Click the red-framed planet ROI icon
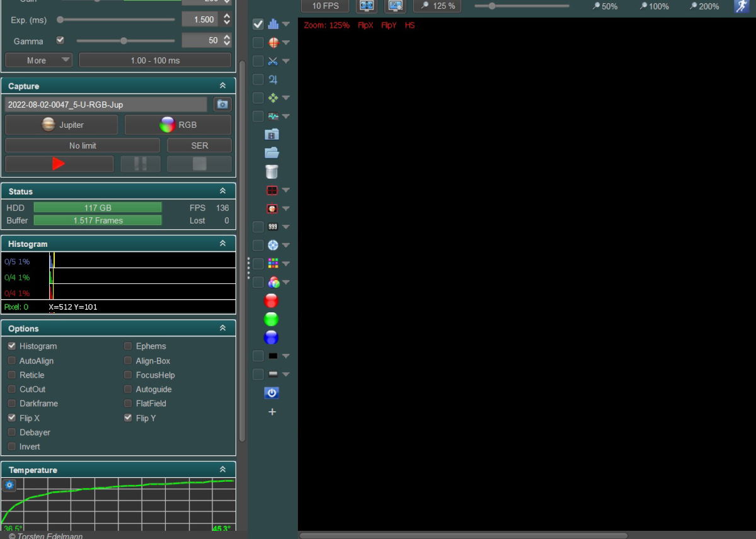The height and width of the screenshot is (539, 756). tap(272, 208)
